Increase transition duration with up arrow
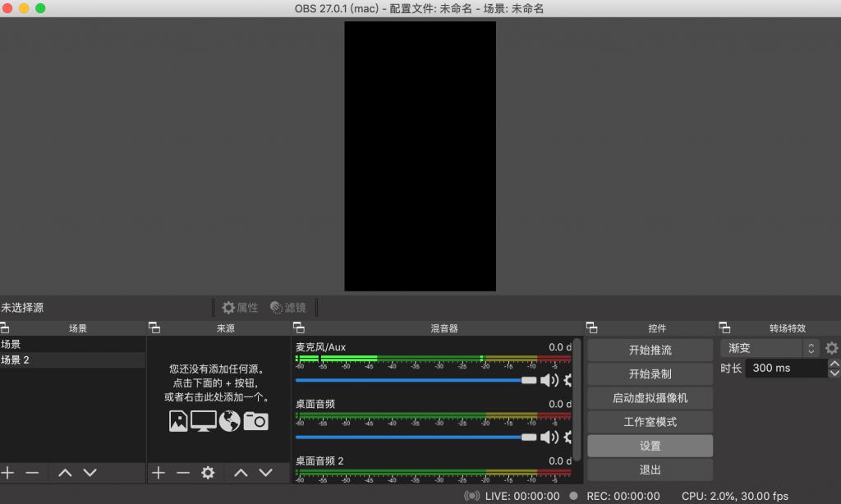 (834, 364)
